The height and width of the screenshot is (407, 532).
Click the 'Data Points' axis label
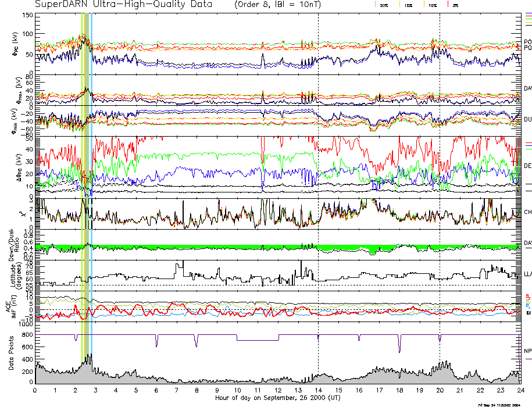[x=11, y=353]
